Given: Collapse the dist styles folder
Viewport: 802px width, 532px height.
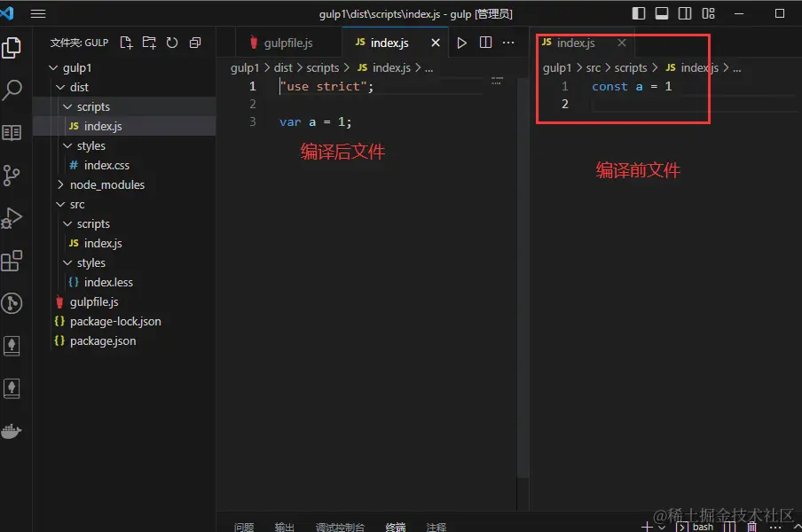Looking at the screenshot, I should coord(67,145).
